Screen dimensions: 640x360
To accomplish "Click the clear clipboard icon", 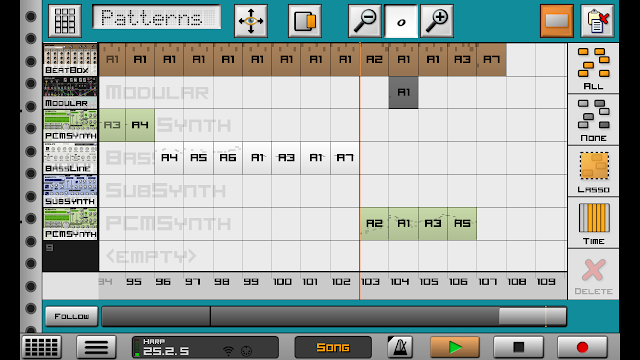I will pyautogui.click(x=597, y=21).
